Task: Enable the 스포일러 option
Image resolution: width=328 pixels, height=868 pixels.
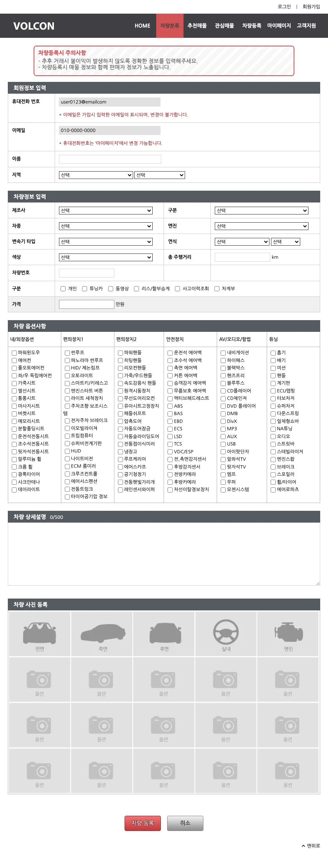Action: pyautogui.click(x=273, y=475)
